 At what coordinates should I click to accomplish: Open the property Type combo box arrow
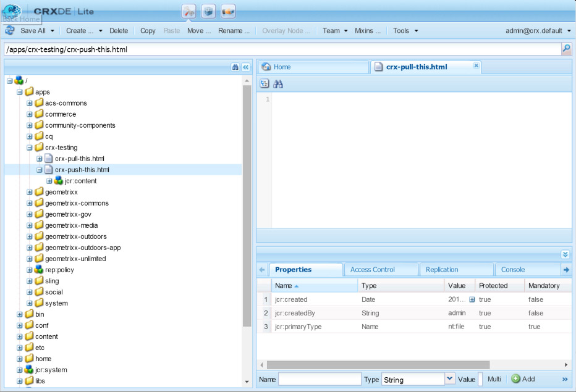pyautogui.click(x=450, y=379)
